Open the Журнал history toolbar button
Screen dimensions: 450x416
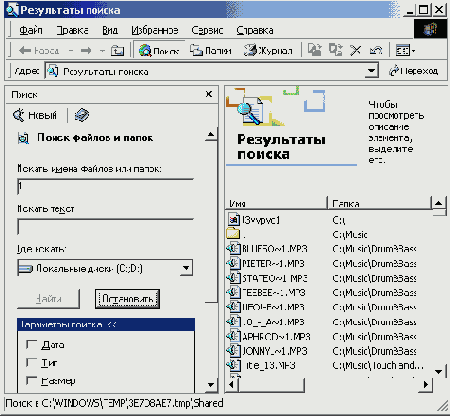click(x=268, y=51)
